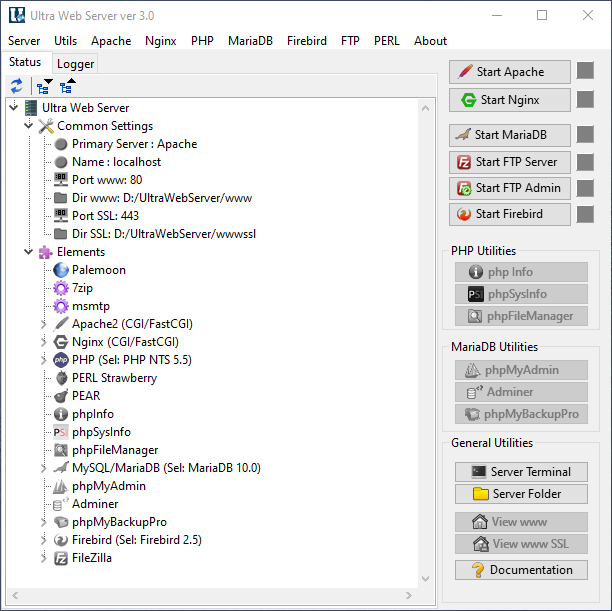Select the phpMyAdmin sailboat icon in tree
Viewport: 612px width, 611px height.
point(60,486)
